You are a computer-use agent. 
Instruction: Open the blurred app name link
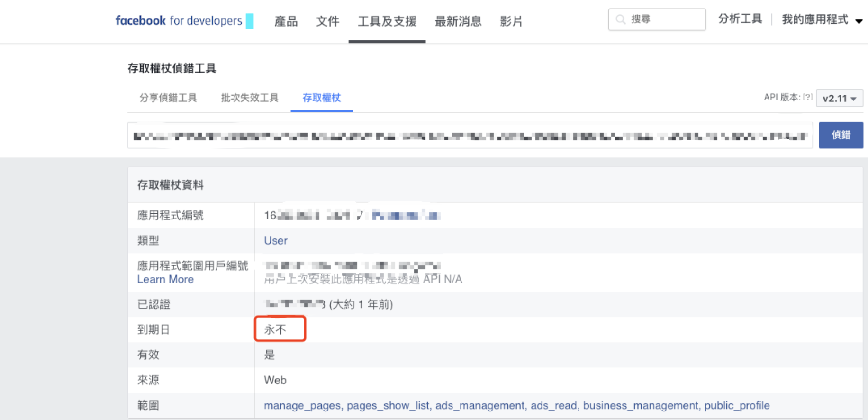click(x=406, y=216)
